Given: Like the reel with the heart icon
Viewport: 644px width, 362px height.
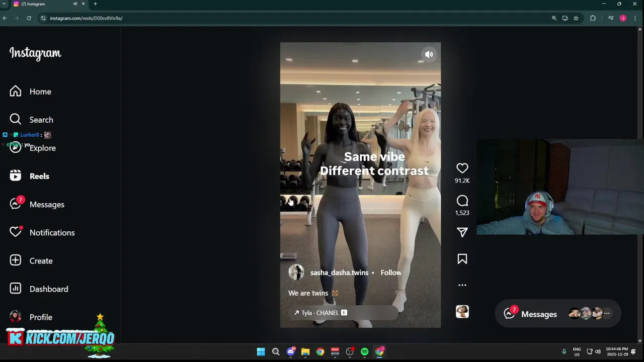Looking at the screenshot, I should (462, 168).
